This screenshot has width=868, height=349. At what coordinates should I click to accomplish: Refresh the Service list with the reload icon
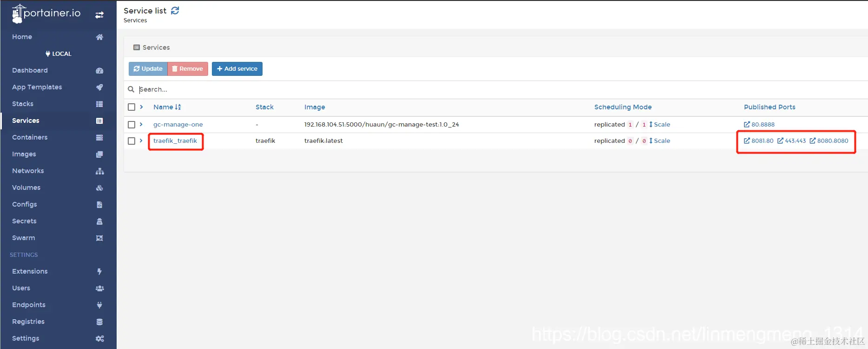click(x=175, y=10)
